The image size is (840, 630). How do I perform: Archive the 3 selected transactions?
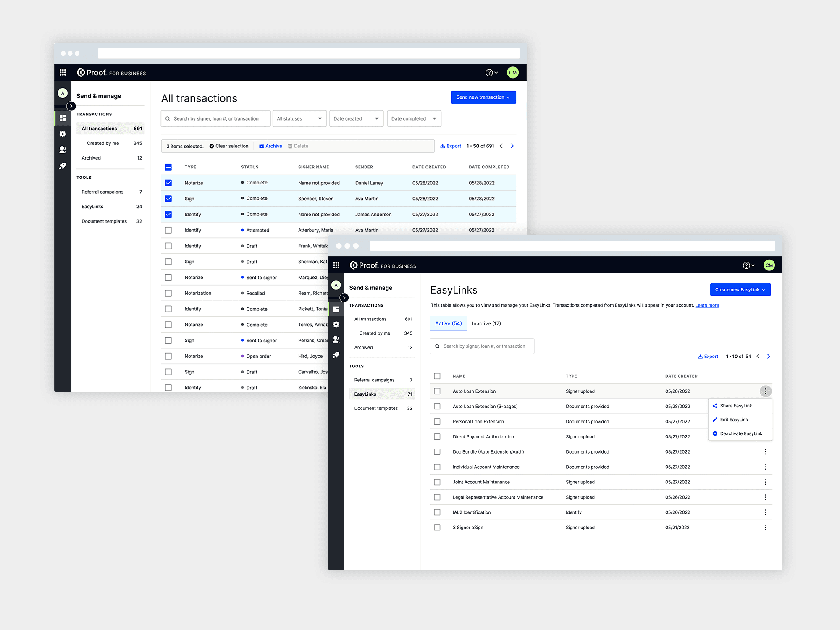click(270, 146)
